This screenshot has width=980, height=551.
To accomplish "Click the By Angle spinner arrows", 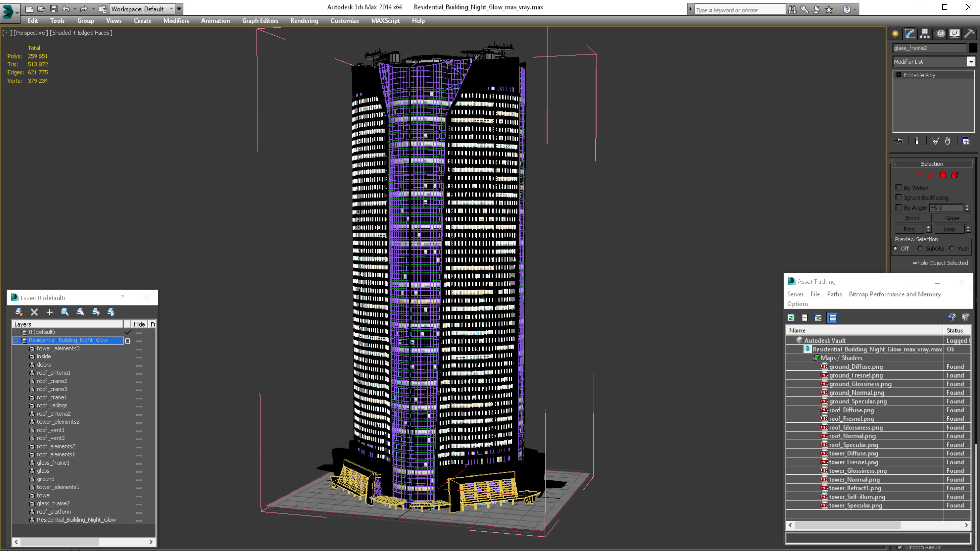I will point(967,207).
